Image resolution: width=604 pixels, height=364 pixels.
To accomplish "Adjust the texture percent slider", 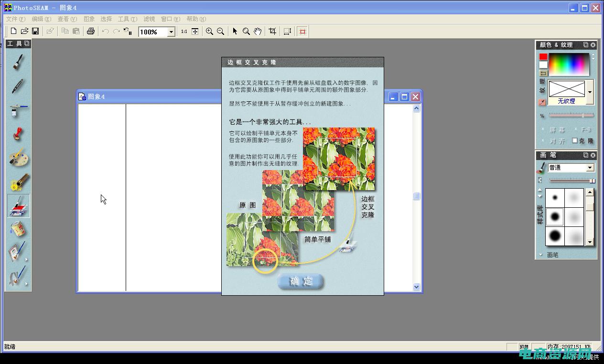I will [572, 115].
